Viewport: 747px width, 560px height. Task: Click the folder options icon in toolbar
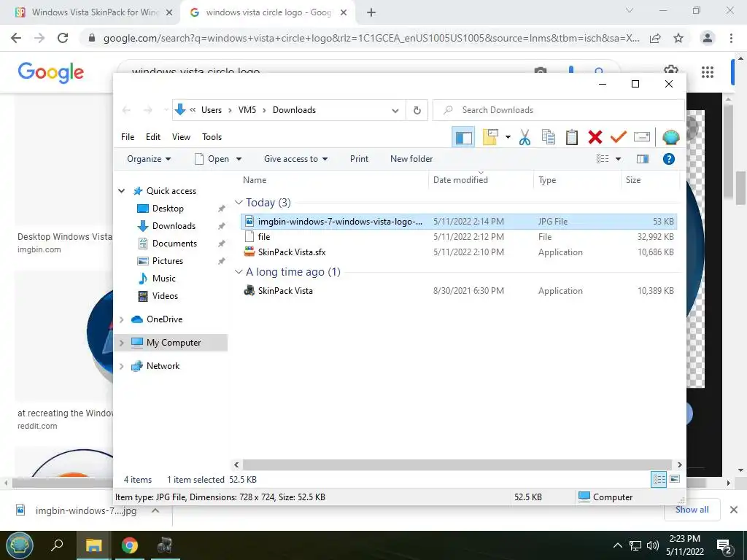pyautogui.click(x=490, y=137)
